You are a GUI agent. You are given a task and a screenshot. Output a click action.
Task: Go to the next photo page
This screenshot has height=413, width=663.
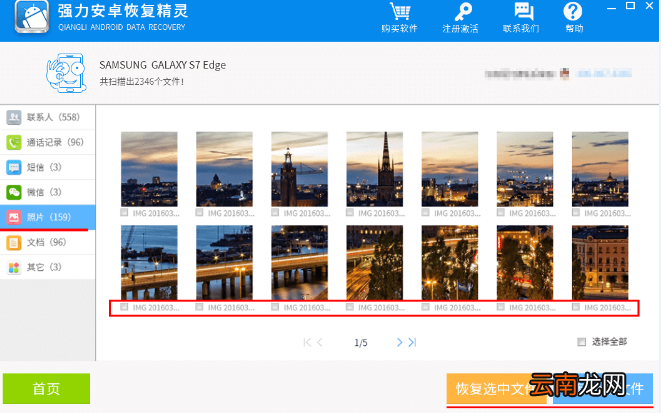coord(399,342)
